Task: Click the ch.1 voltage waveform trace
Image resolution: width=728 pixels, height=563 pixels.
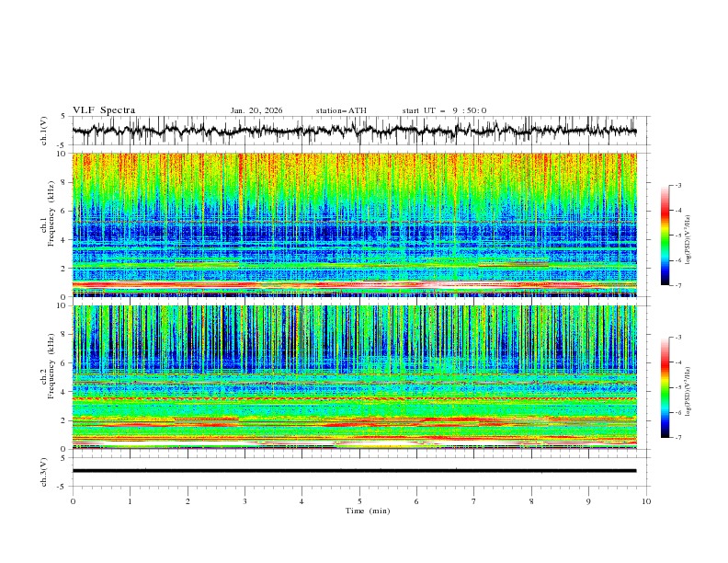Action: 354,131
